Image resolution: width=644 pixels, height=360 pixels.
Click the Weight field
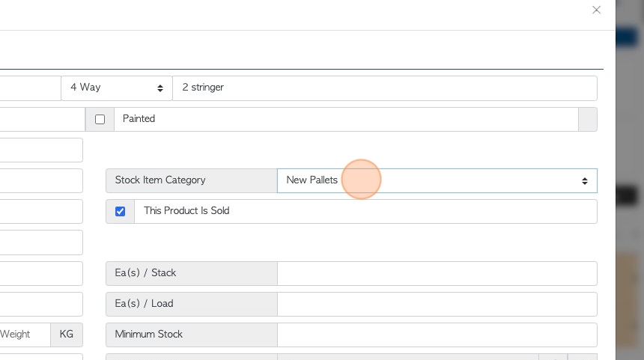click(x=25, y=335)
